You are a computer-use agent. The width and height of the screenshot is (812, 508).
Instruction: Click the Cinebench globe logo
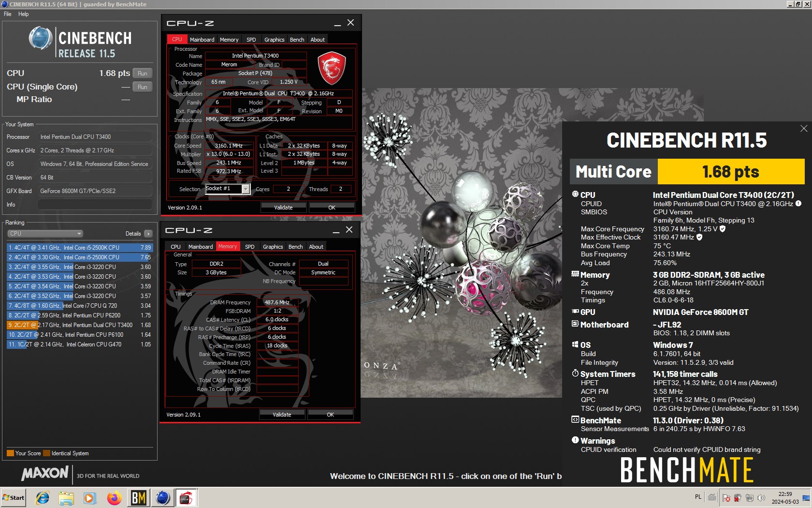click(x=41, y=38)
